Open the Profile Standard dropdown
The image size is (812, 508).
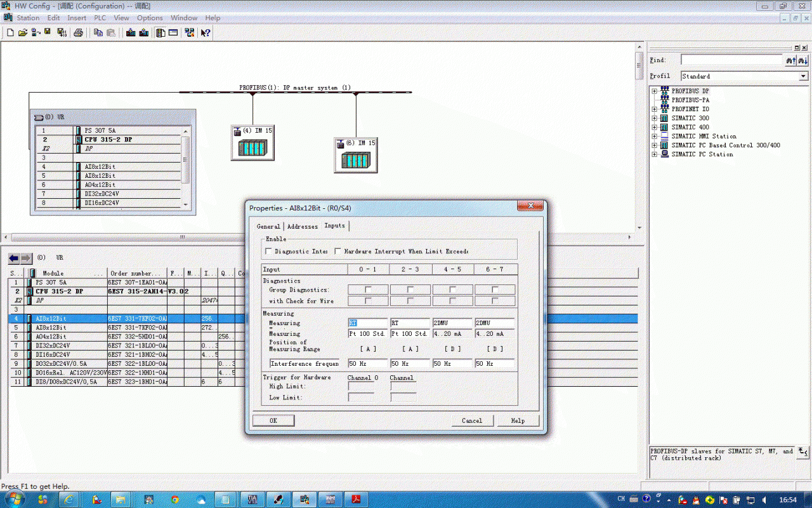point(803,76)
